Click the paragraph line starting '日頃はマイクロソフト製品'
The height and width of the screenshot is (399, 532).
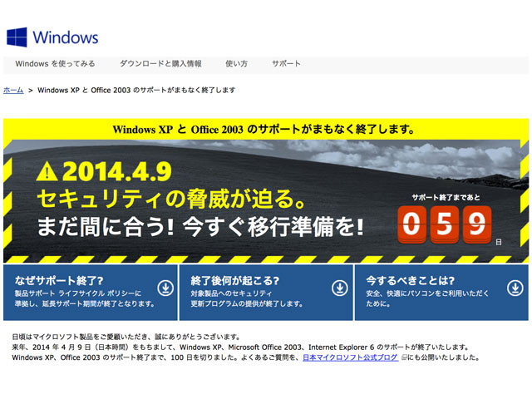click(x=126, y=337)
